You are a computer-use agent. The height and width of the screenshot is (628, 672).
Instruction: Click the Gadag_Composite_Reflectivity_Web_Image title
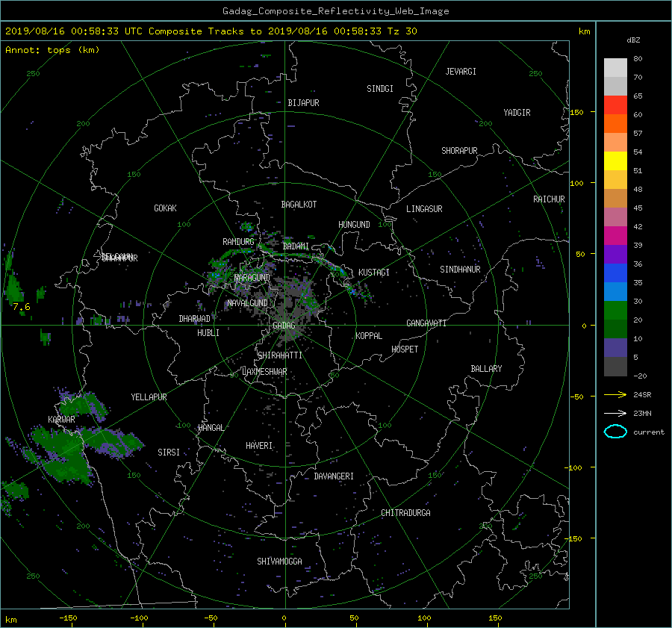(335, 11)
